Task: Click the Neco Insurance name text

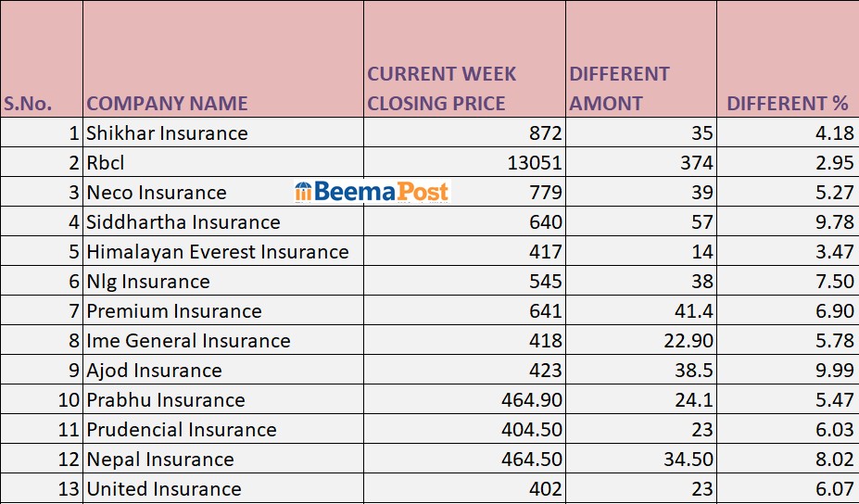Action: tap(157, 192)
